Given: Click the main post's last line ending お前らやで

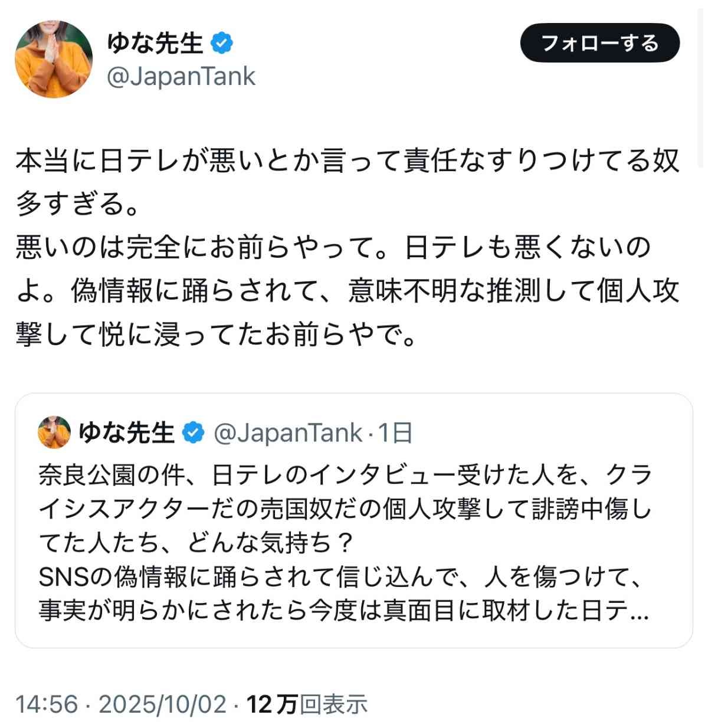Looking at the screenshot, I should [x=216, y=335].
